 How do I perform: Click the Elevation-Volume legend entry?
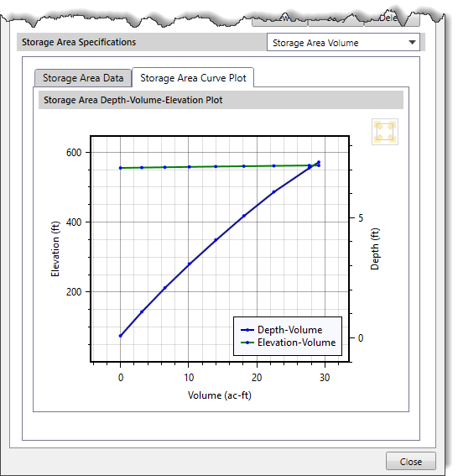click(x=289, y=343)
